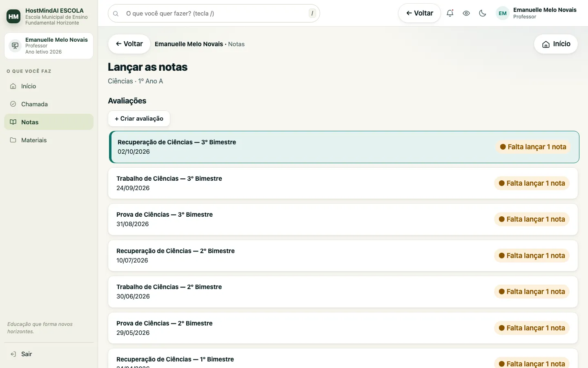Click the slash shortcut key badge
588x368 pixels.
312,13
